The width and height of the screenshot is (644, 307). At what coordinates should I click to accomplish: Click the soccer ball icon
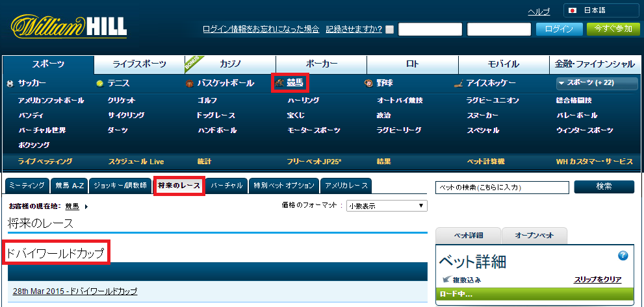click(10, 83)
